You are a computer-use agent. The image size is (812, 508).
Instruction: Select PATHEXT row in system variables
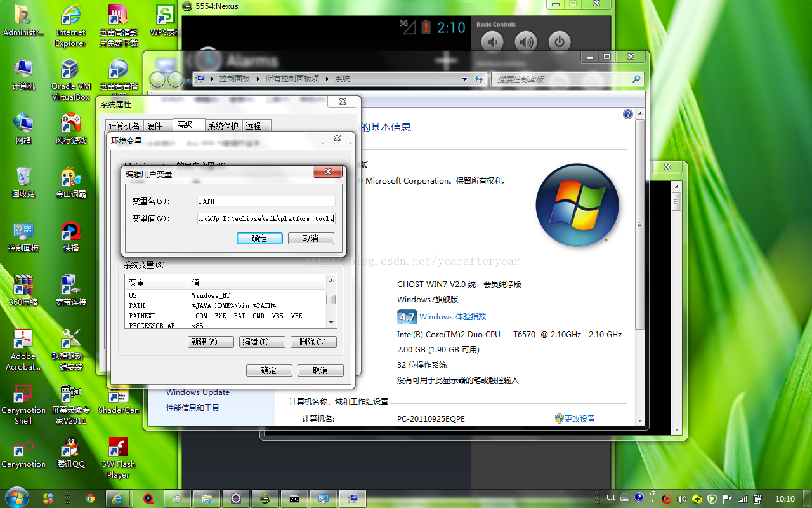225,316
